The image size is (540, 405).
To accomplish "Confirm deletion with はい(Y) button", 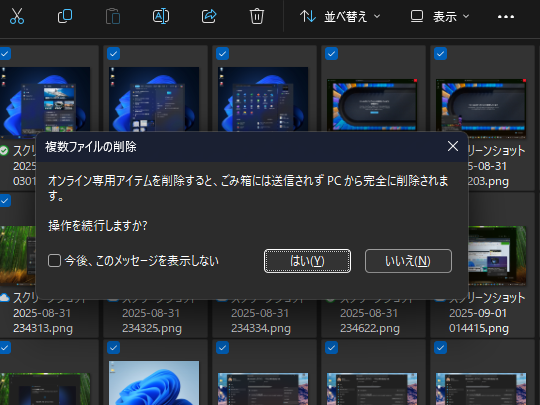I will (x=308, y=261).
